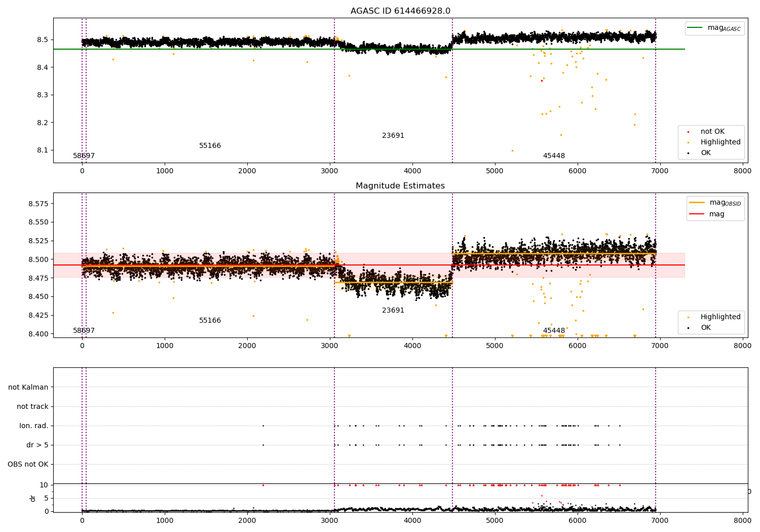Screen dimensions: 760x532
Task: Click 'OK' in the Magnitude Estimates legend
Action: point(706,328)
